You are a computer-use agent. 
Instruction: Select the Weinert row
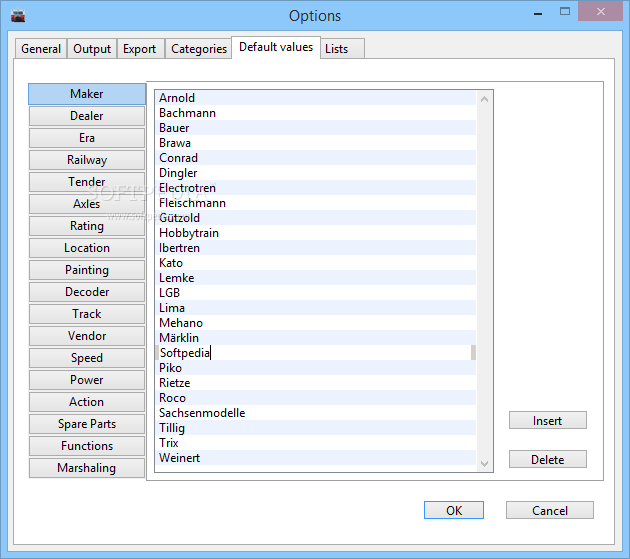tap(316, 458)
